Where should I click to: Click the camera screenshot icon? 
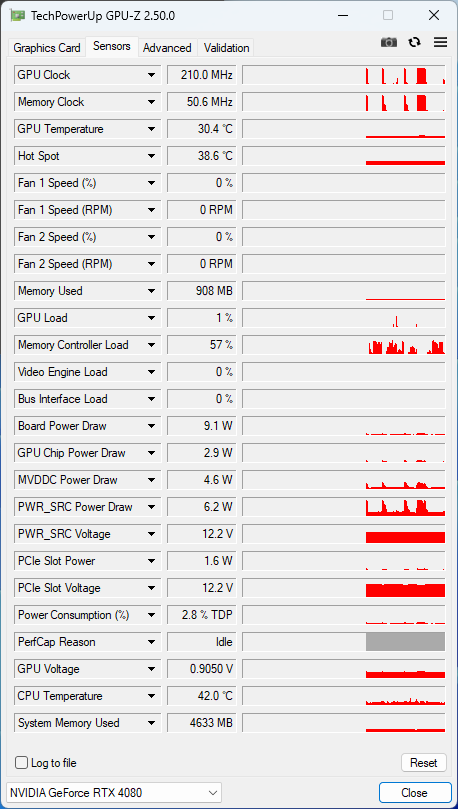(x=389, y=42)
